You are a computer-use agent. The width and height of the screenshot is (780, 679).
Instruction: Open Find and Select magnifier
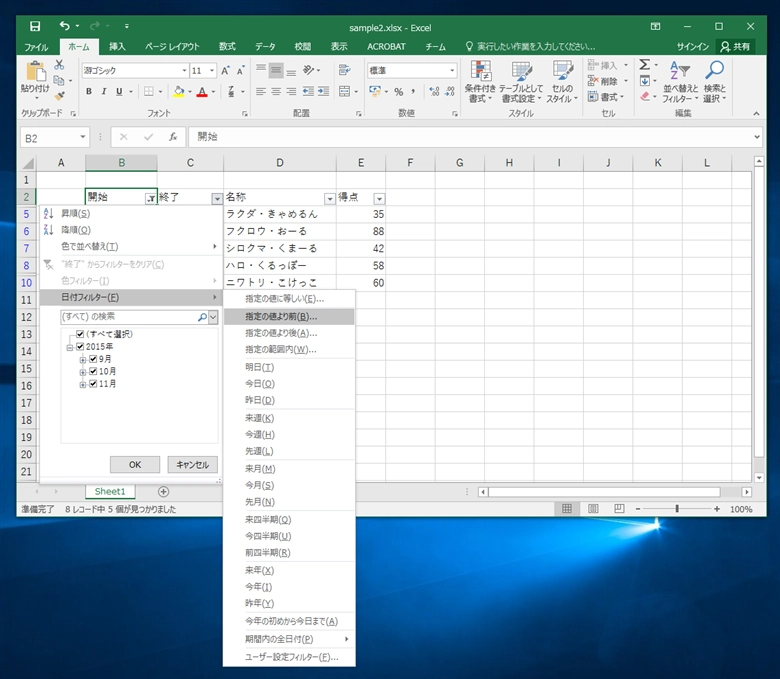coord(715,82)
